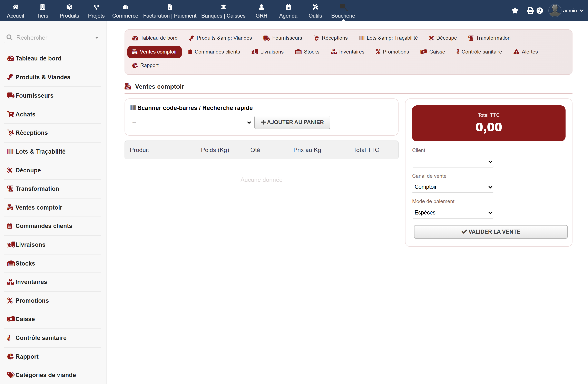Open the Rapport tab in module bar
Viewport: 588px width, 384px height.
(145, 65)
